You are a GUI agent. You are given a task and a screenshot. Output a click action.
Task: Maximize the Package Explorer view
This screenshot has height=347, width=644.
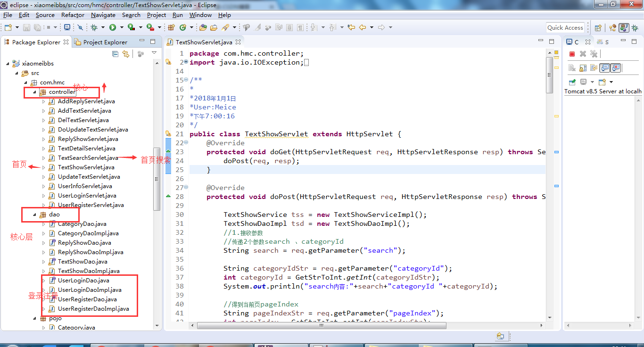click(x=153, y=41)
